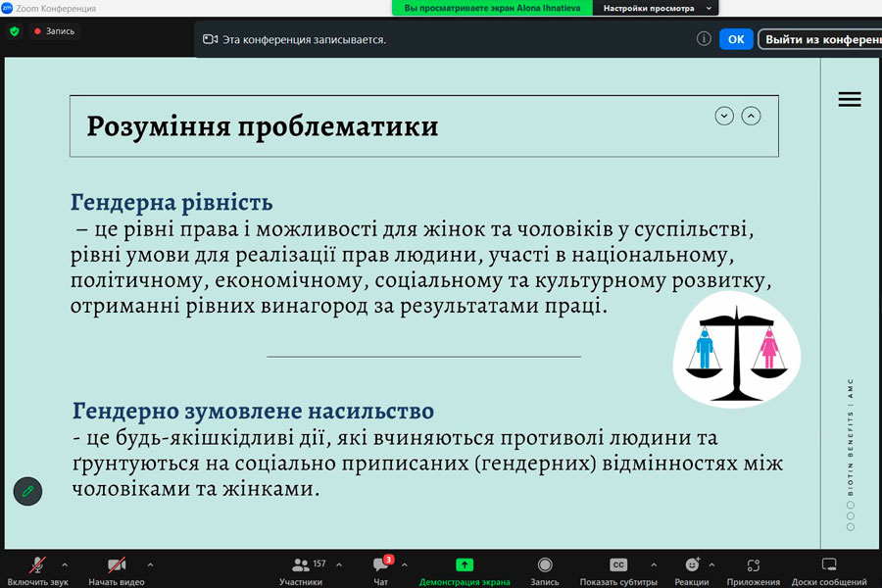
Task: Open Приложения apps icon
Action: tap(754, 564)
